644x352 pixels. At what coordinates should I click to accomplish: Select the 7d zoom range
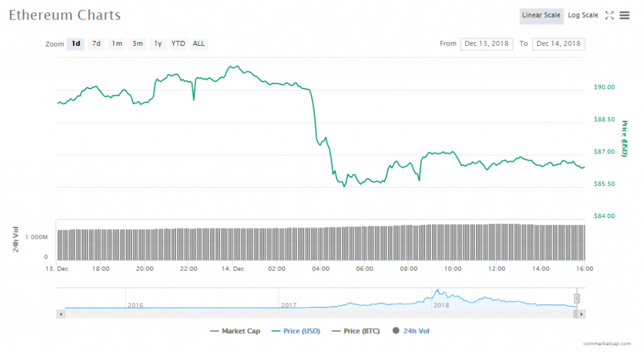(x=96, y=44)
